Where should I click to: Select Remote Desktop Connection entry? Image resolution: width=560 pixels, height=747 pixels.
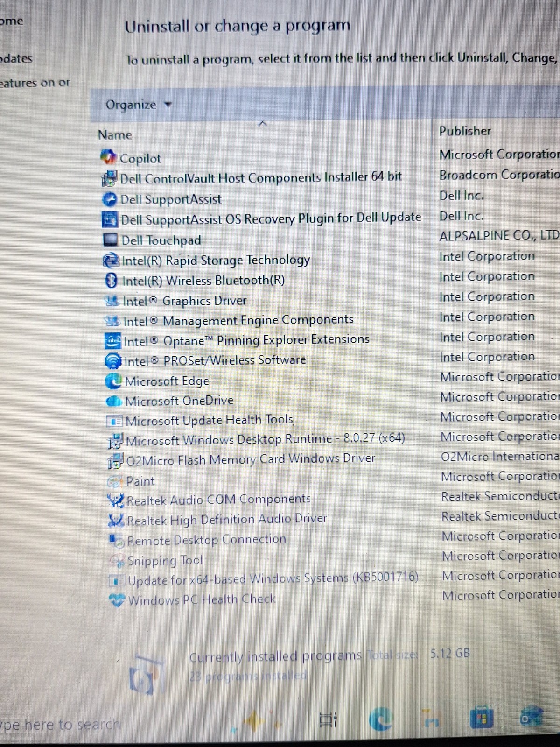(207, 540)
